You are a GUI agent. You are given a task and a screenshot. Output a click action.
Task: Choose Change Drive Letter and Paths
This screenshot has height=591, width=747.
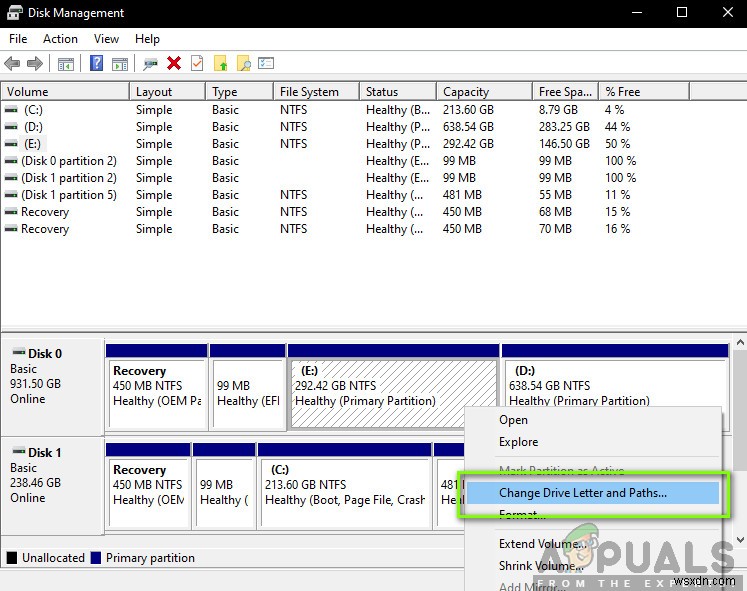pos(593,493)
